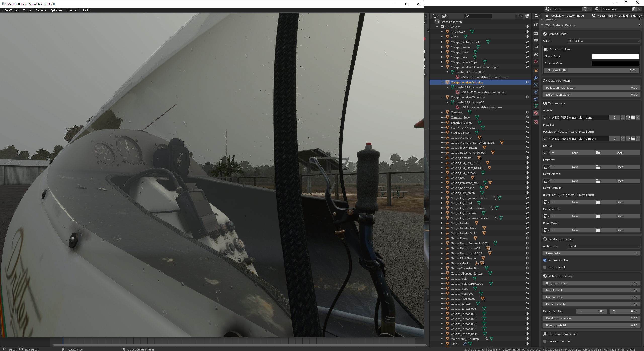This screenshot has width=644, height=351.
Task: Open the Tool properties tab in Blender
Action: [x=536, y=24]
